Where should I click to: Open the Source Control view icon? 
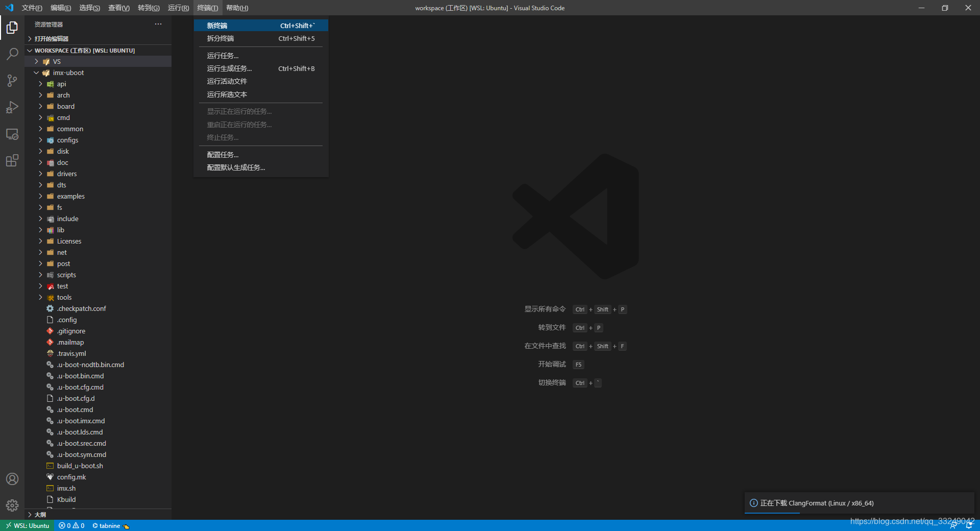coord(12,81)
